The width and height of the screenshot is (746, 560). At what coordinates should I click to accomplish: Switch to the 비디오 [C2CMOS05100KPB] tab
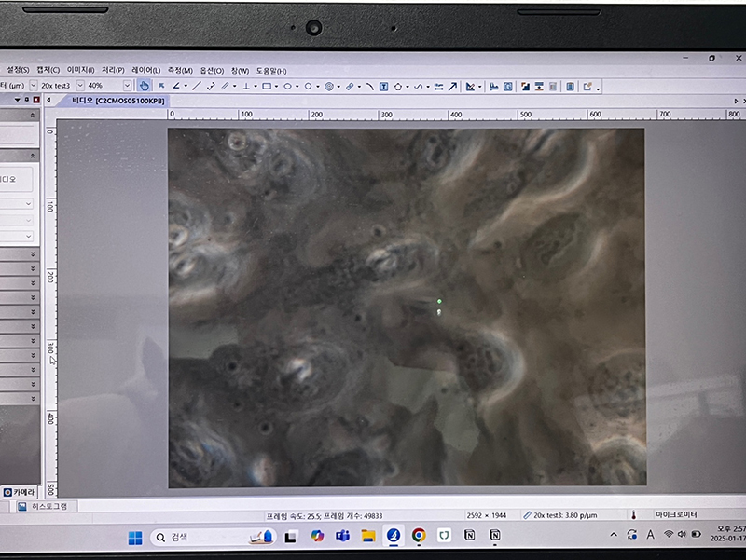(118, 100)
